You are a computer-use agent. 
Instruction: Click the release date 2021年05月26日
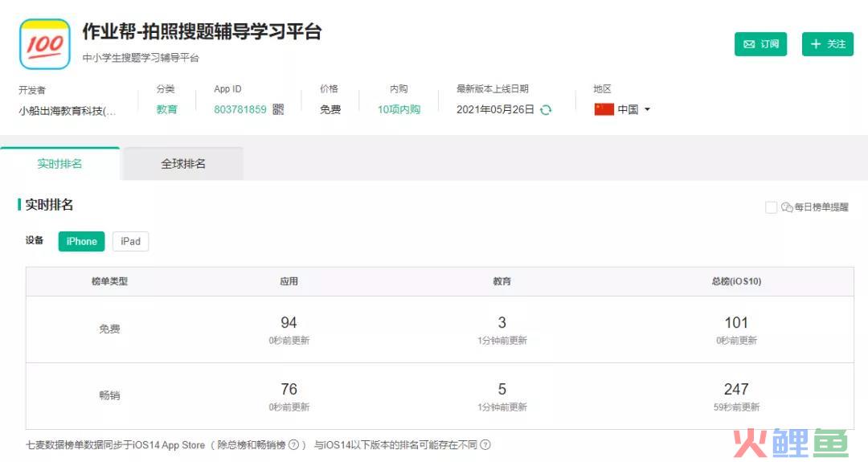coord(495,109)
